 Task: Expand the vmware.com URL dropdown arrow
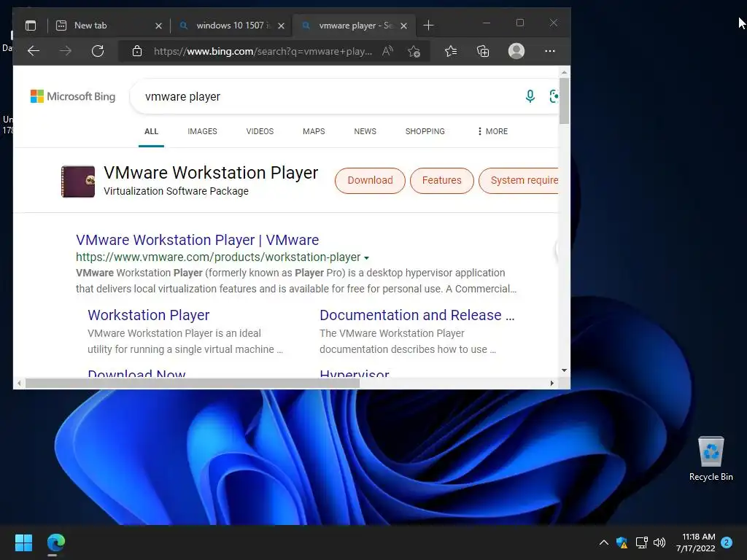point(366,257)
